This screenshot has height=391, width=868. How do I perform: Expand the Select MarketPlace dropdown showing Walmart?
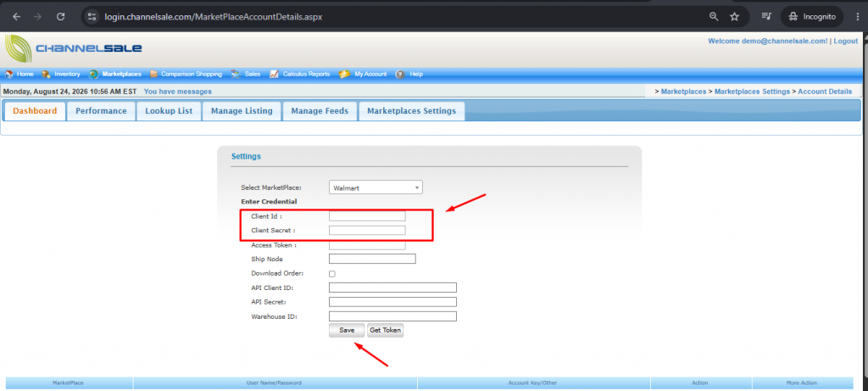[376, 187]
